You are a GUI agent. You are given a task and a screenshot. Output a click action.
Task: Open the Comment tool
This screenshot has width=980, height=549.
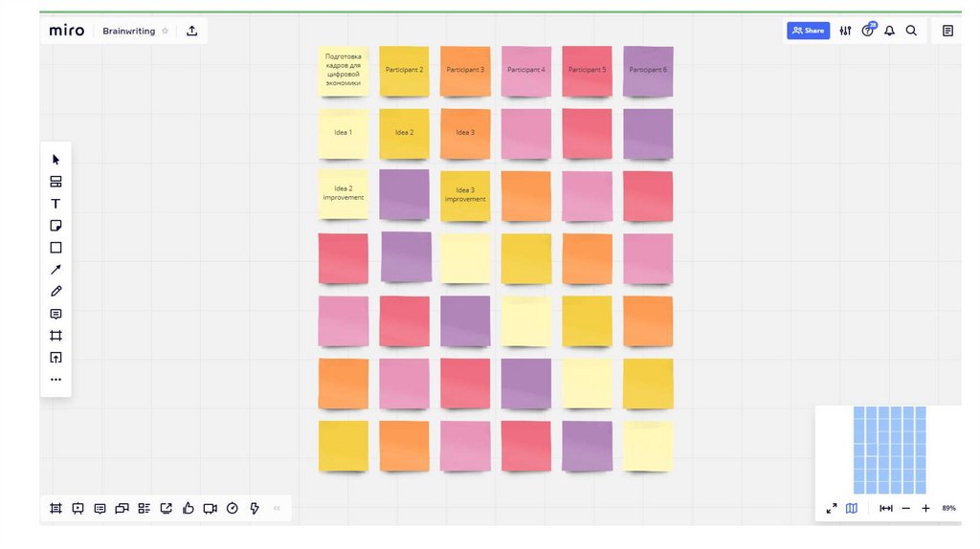point(56,314)
